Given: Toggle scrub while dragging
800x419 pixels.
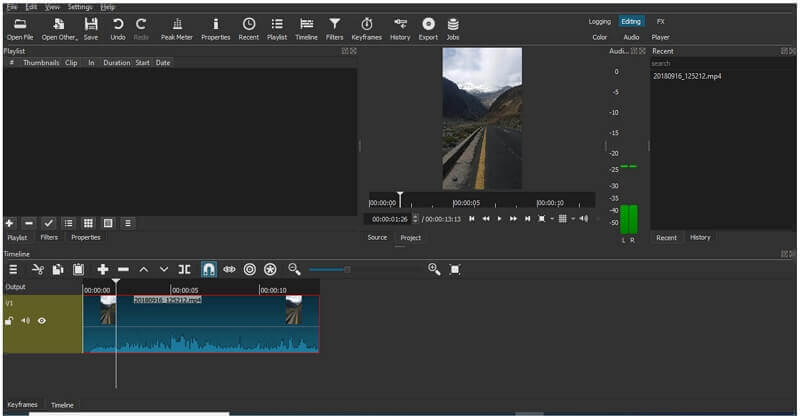Looking at the screenshot, I should tap(229, 269).
